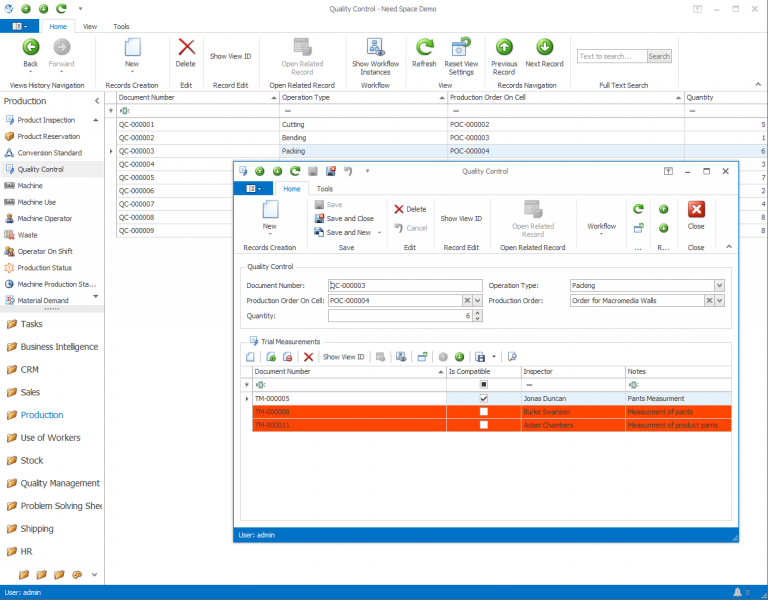
Task: Uncheck Is Compatible for TM-000005
Action: pos(484,399)
